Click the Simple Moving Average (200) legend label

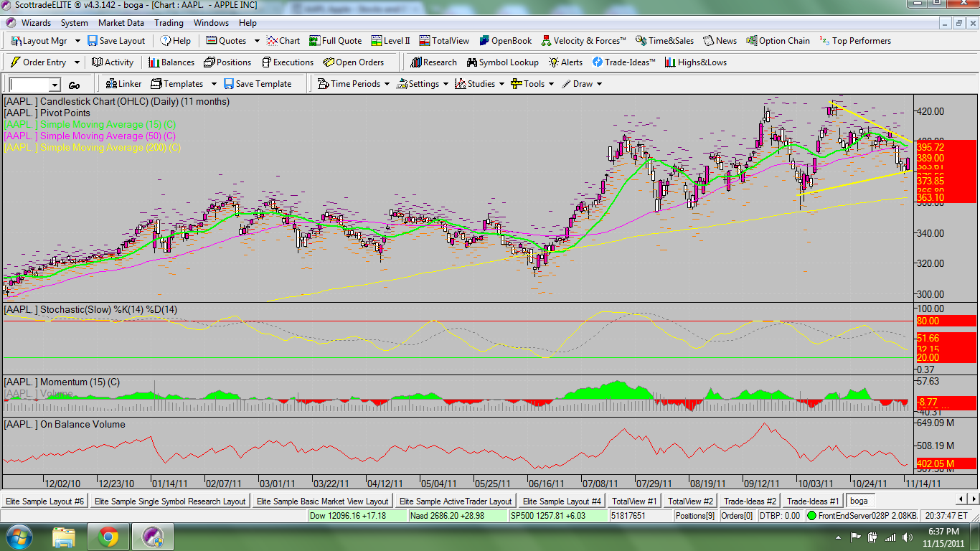click(x=93, y=148)
